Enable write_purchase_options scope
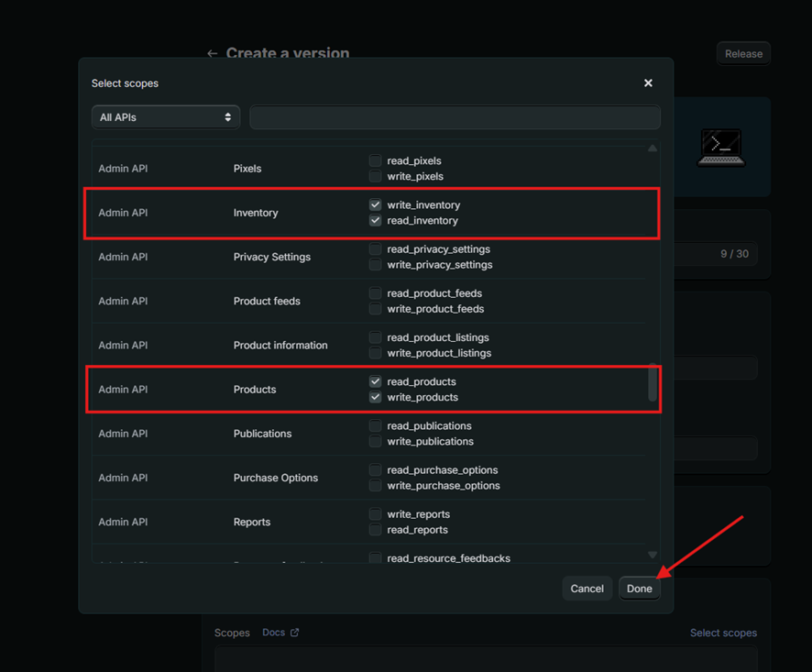 click(x=375, y=485)
